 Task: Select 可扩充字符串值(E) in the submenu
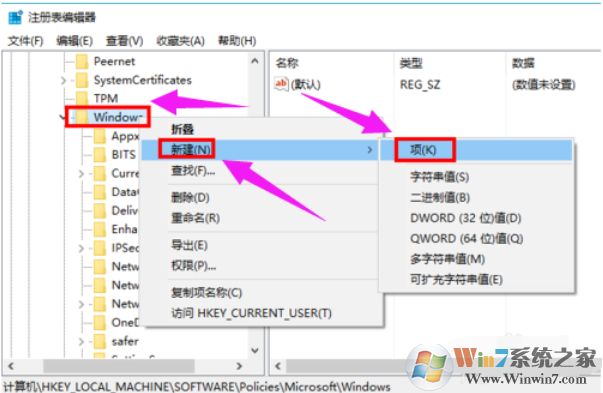click(476, 280)
